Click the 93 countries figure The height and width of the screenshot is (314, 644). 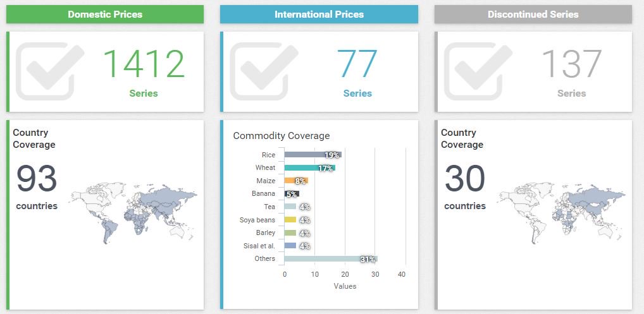tap(37, 179)
